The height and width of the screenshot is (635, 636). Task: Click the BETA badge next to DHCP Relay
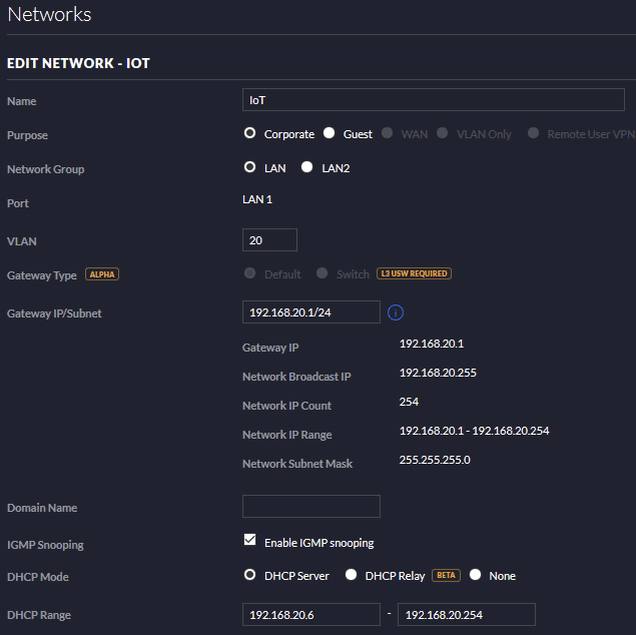click(446, 576)
